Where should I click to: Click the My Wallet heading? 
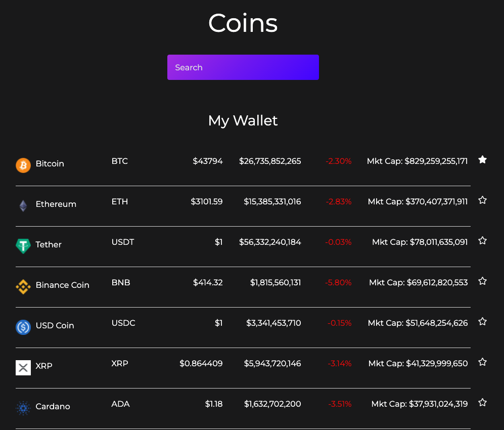243,121
